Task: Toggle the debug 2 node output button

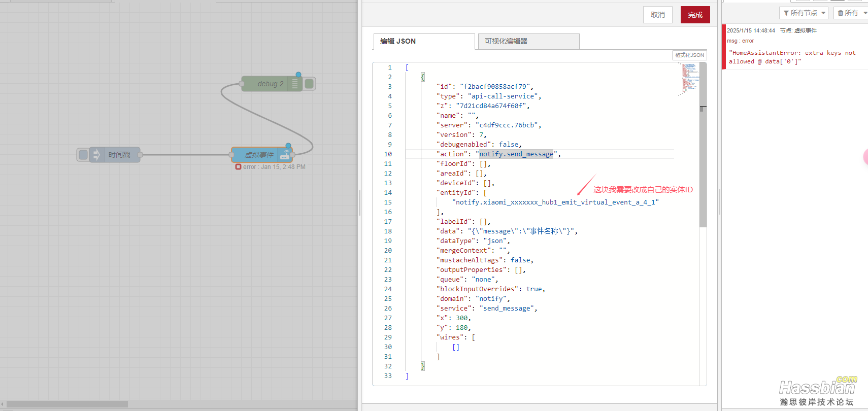Action: click(x=309, y=84)
